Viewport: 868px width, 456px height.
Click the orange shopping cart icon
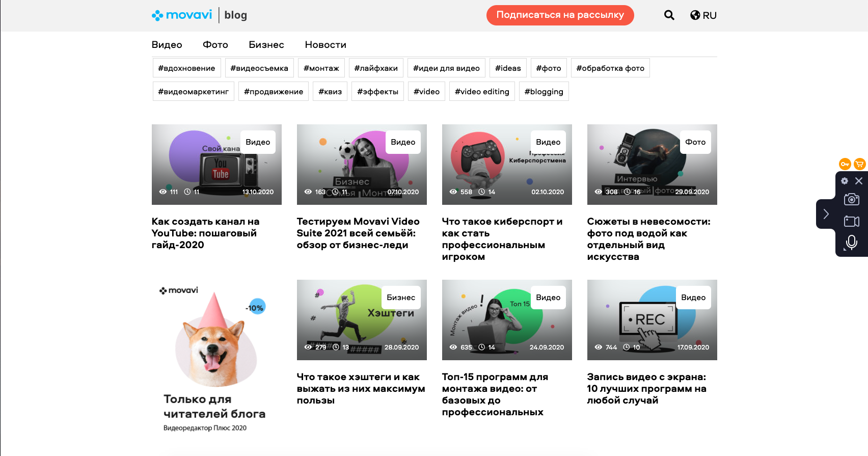(x=859, y=164)
